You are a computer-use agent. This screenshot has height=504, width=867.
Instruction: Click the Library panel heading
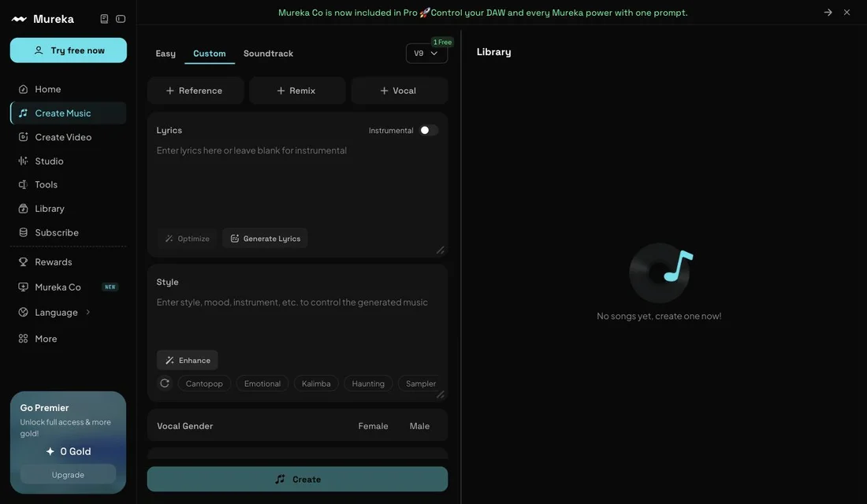[493, 52]
